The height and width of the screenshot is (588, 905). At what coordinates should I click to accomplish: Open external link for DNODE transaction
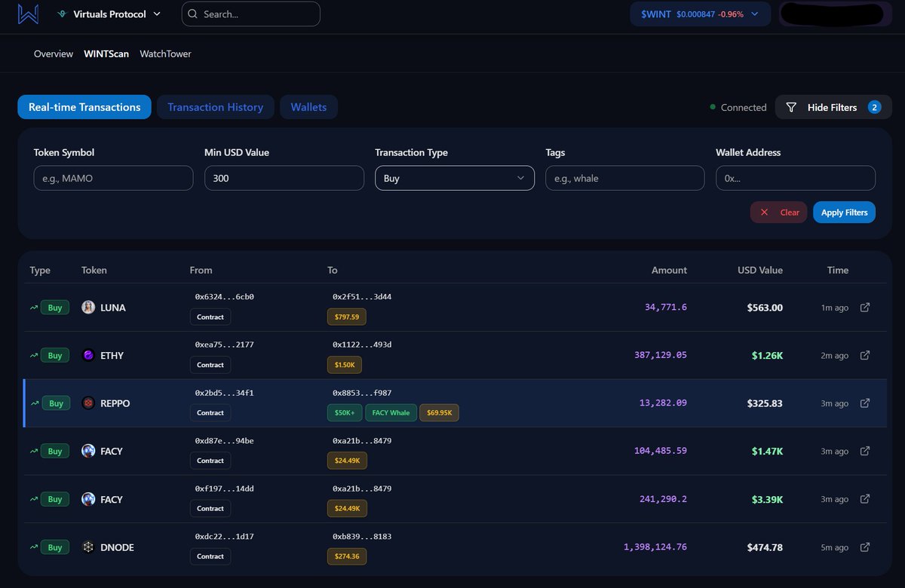tap(865, 547)
